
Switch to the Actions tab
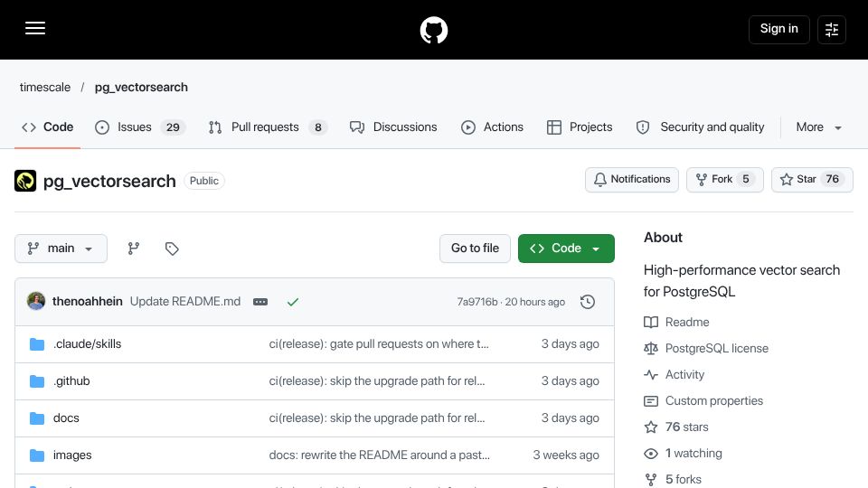(x=492, y=127)
